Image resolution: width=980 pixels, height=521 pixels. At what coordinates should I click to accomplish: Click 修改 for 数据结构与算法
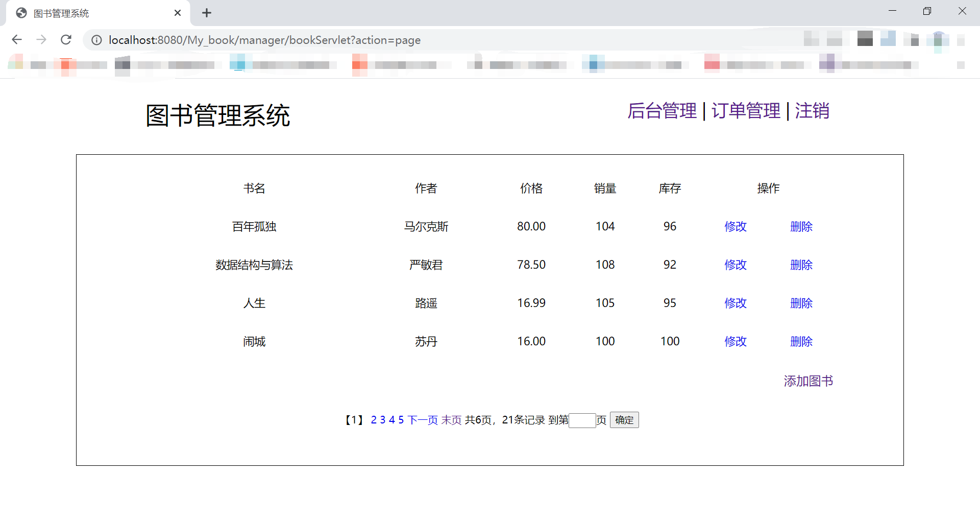point(736,265)
